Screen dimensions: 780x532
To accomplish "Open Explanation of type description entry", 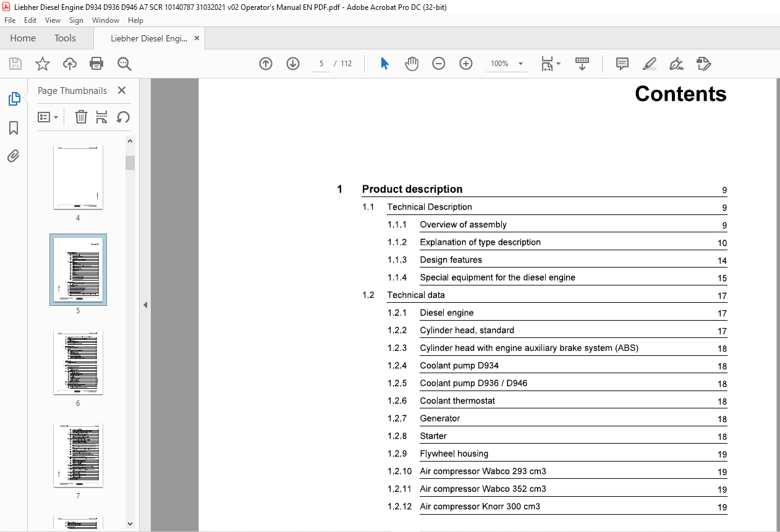I will pos(480,242).
